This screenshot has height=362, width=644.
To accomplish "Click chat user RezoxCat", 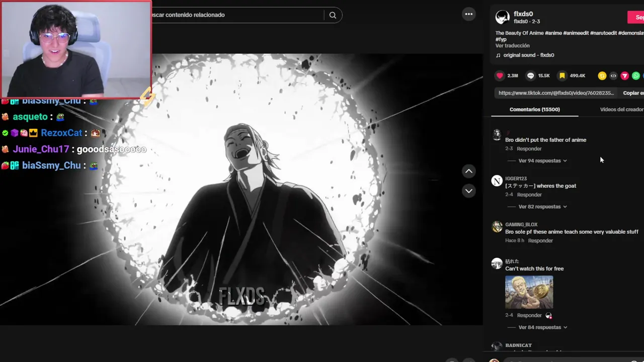I will pyautogui.click(x=61, y=133).
